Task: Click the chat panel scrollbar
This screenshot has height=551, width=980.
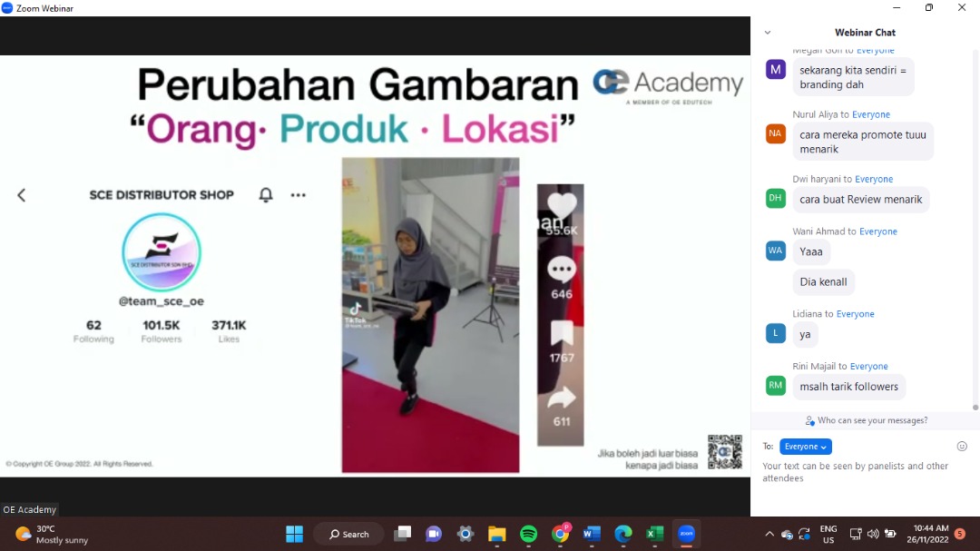Action: tap(975, 227)
